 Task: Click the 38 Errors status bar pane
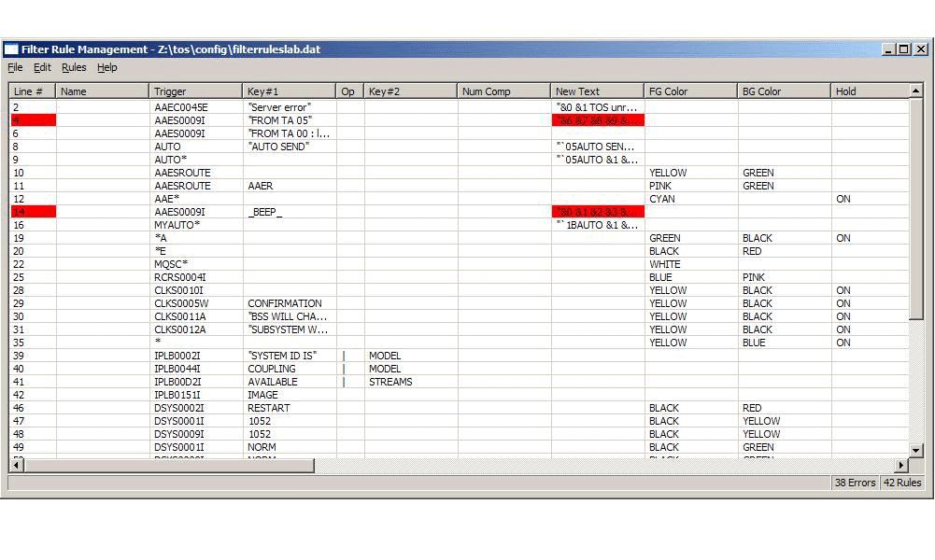[854, 483]
